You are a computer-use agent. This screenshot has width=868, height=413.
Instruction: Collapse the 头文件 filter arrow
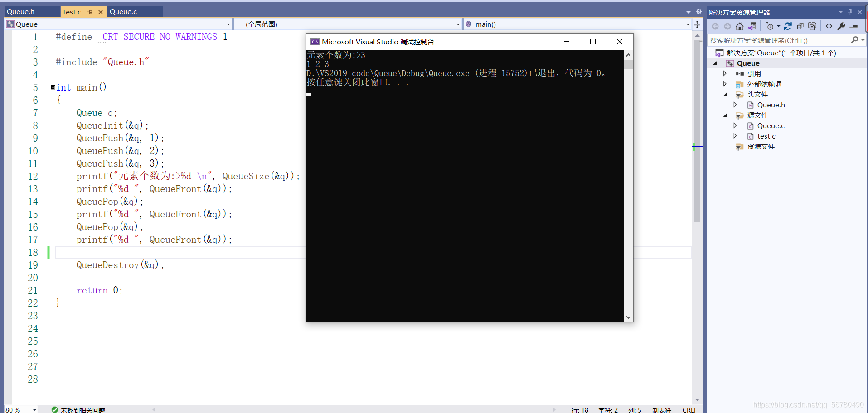tap(725, 95)
